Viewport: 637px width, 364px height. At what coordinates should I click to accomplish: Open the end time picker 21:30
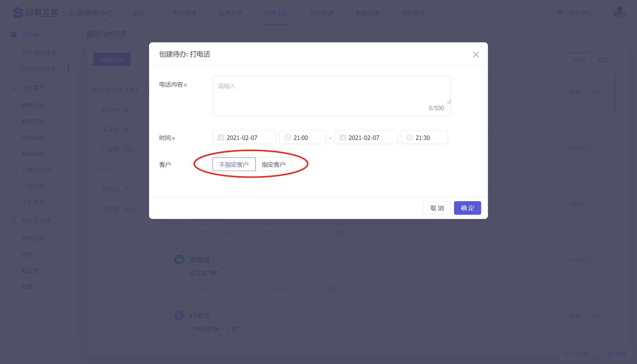tap(424, 137)
